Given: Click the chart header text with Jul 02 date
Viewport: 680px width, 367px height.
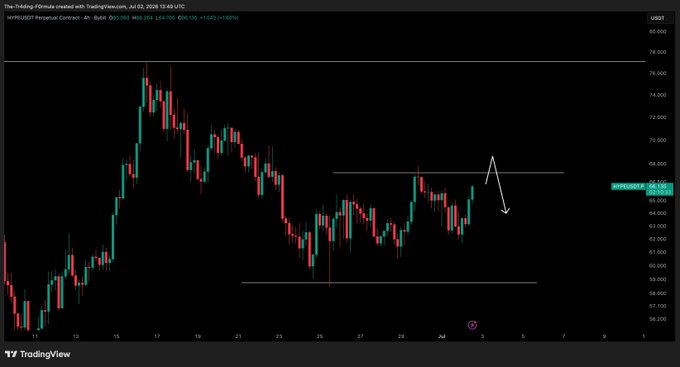Looking at the screenshot, I should pyautogui.click(x=94, y=7).
